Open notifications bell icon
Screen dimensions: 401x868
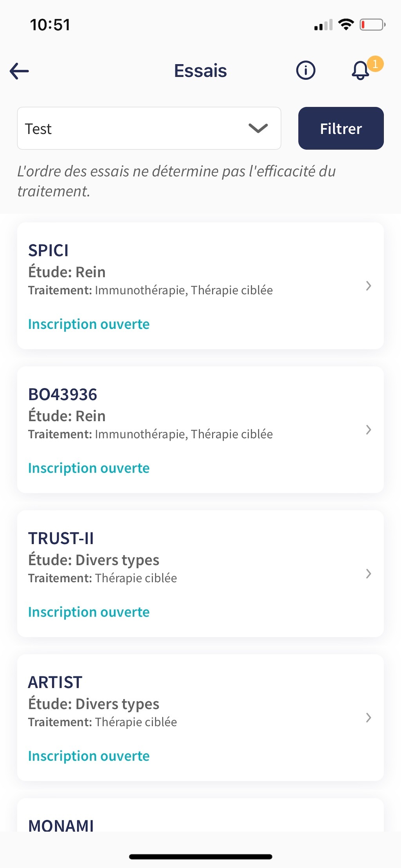[360, 71]
